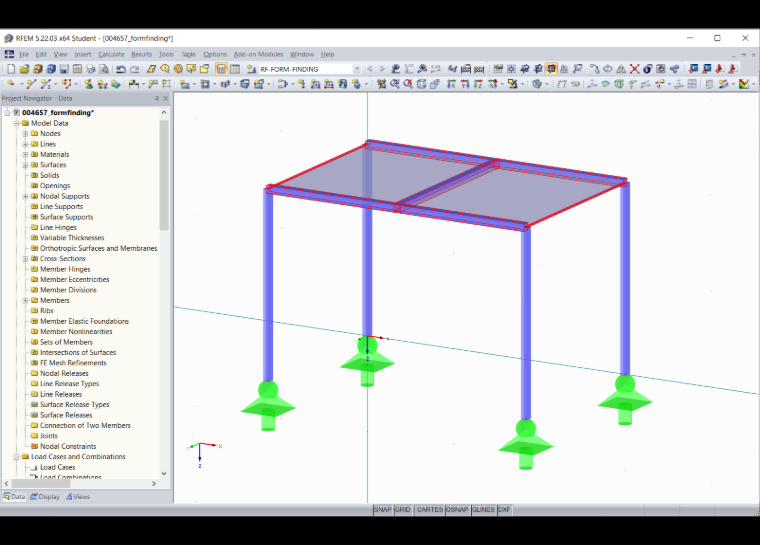
Task: Select Nodal Constraints tree item
Action: (68, 446)
